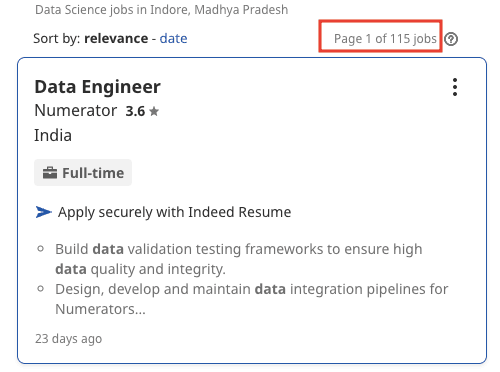Viewport: 500px width, 372px height.
Task: Open the Data Engineer job title
Action: pos(98,87)
